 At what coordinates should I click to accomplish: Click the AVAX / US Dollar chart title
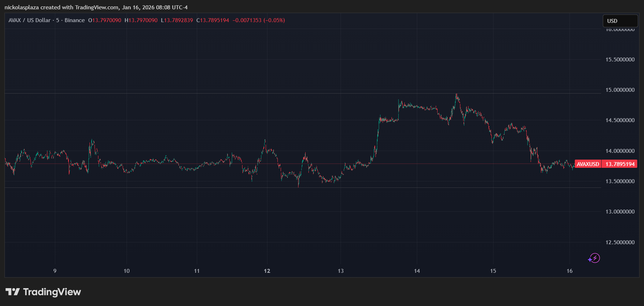(x=29, y=20)
